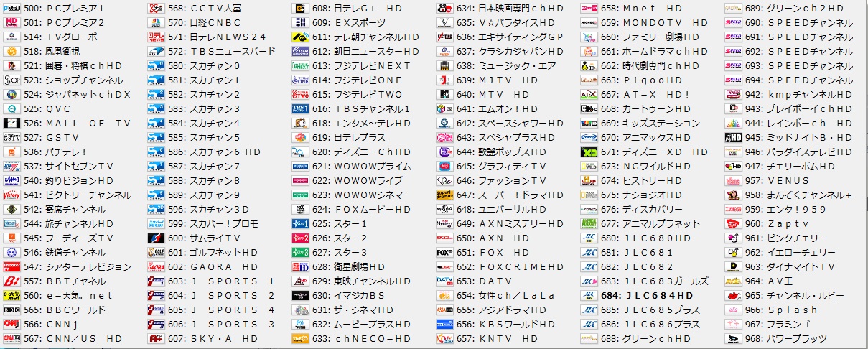
Task: Click the JLC logo beside JLC680HD
Action: click(589, 238)
